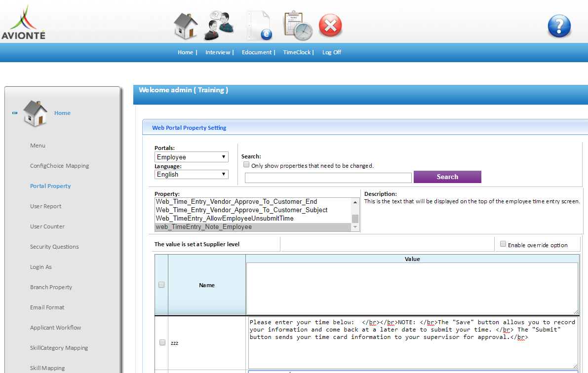Click the purple Search button

point(447,177)
